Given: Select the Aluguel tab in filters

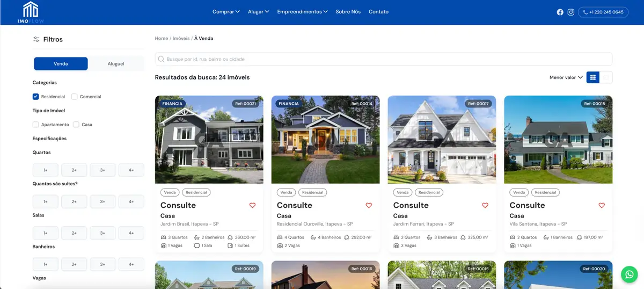Looking at the screenshot, I should pyautogui.click(x=116, y=64).
